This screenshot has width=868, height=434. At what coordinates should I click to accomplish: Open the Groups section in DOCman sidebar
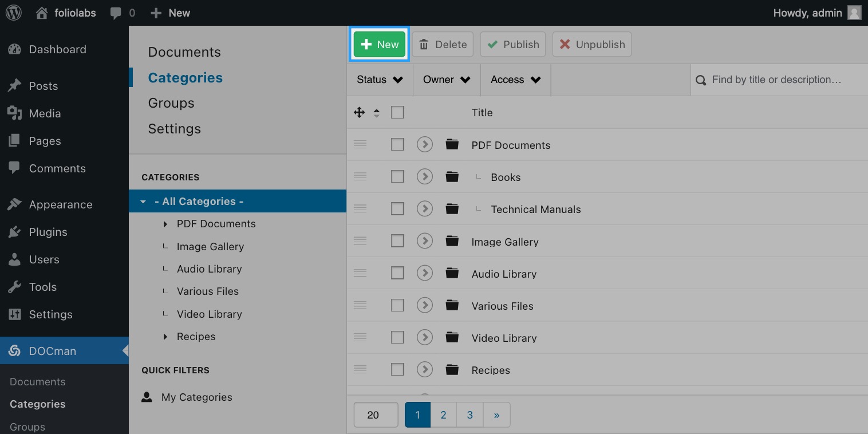click(171, 103)
